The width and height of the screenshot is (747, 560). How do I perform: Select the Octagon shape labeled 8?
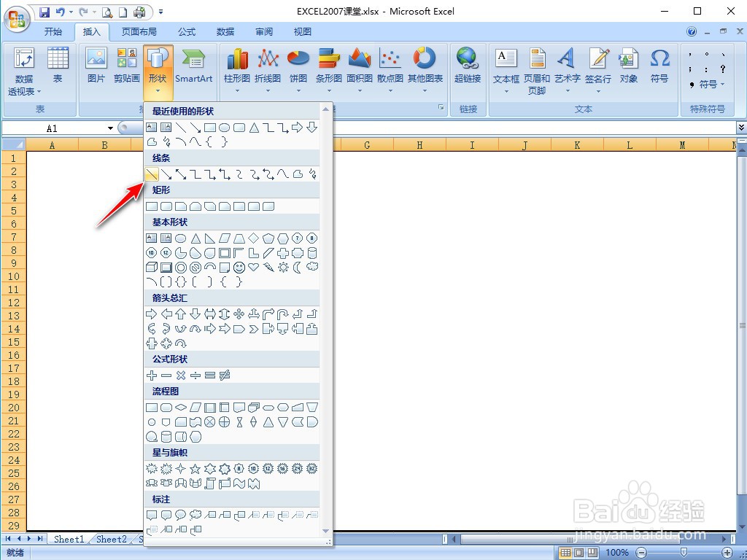tap(312, 238)
